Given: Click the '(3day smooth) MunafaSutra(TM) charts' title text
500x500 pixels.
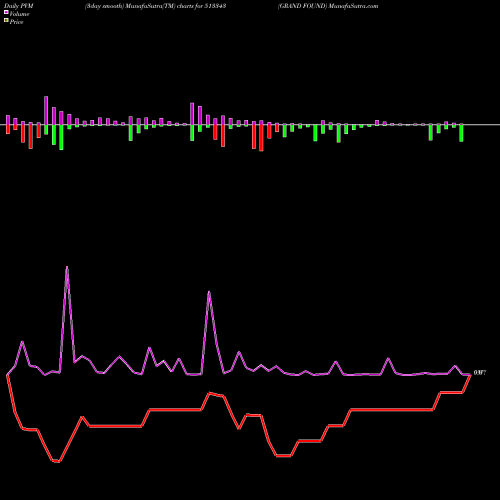Looking at the screenshot, I should point(139,6).
